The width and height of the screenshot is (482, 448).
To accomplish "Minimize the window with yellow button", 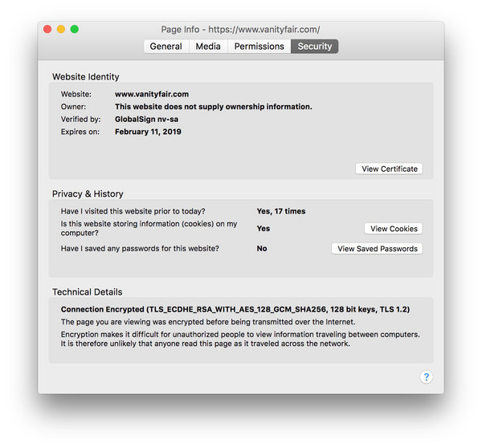I will (x=61, y=29).
